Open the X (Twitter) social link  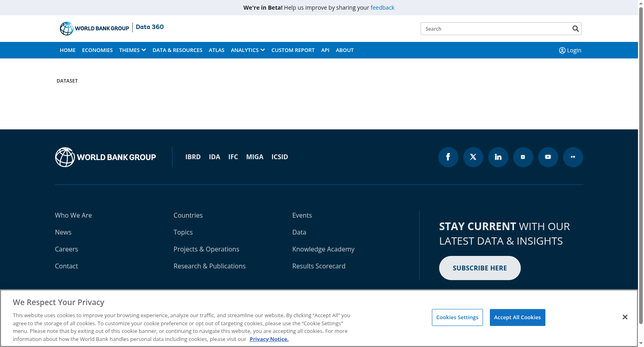click(x=473, y=157)
